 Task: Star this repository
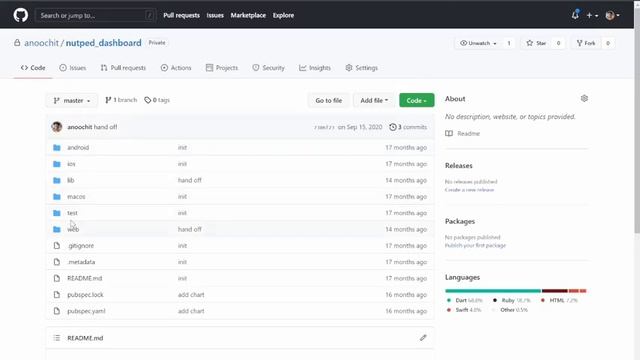[x=536, y=43]
